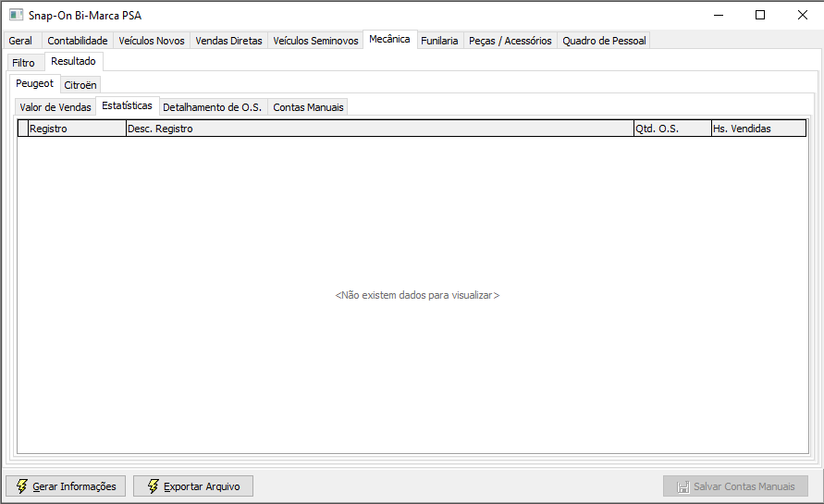Viewport: 824px width, 504px height.
Task: Open the Geral tab
Action: pos(20,41)
